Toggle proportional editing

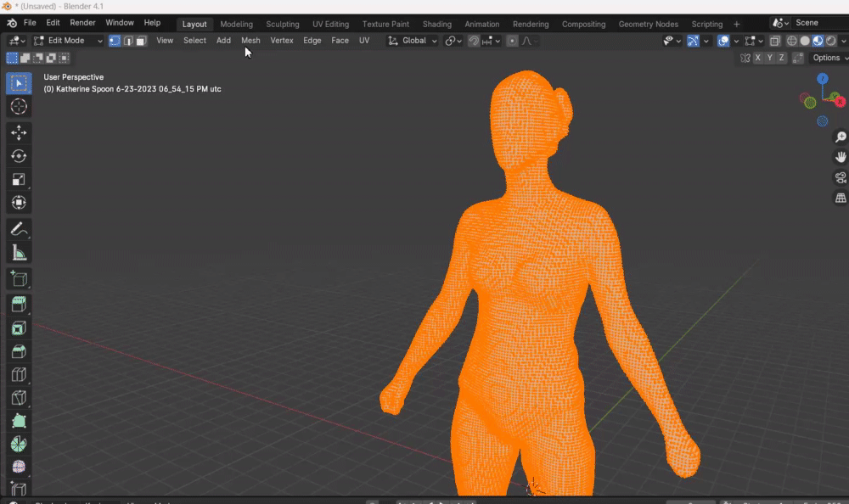coord(512,41)
